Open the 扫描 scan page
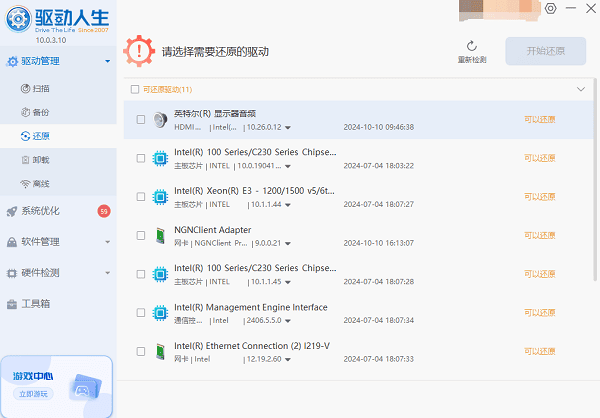Viewport: 600px width, 418px height. coord(41,89)
